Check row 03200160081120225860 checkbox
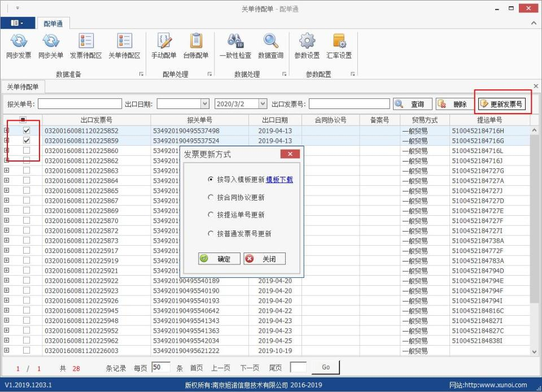Viewport: 542px width, 392px height. click(x=27, y=150)
